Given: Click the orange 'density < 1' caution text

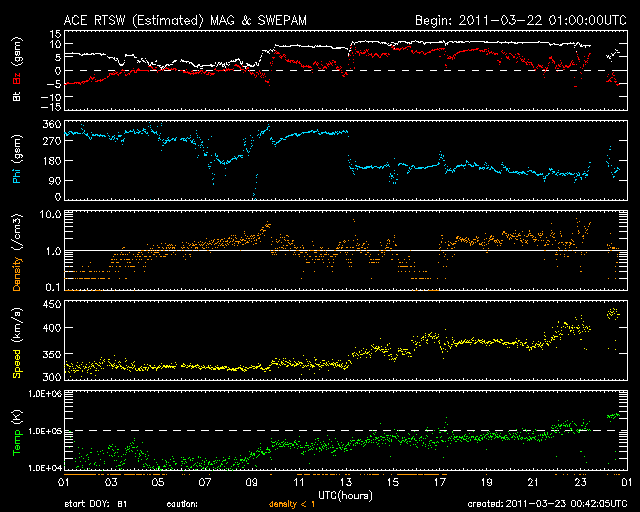Looking at the screenshot, I should (x=291, y=504).
